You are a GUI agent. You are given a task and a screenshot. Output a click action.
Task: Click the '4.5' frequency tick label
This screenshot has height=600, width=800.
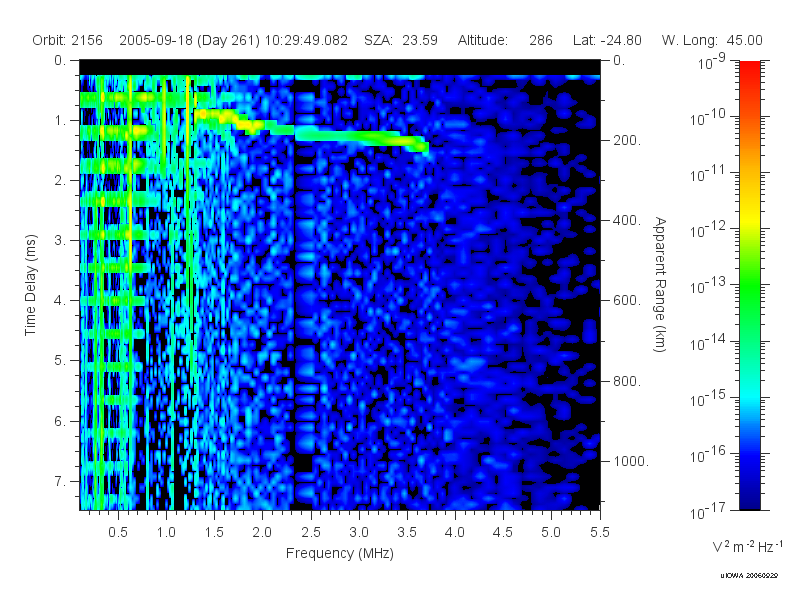[x=503, y=532]
